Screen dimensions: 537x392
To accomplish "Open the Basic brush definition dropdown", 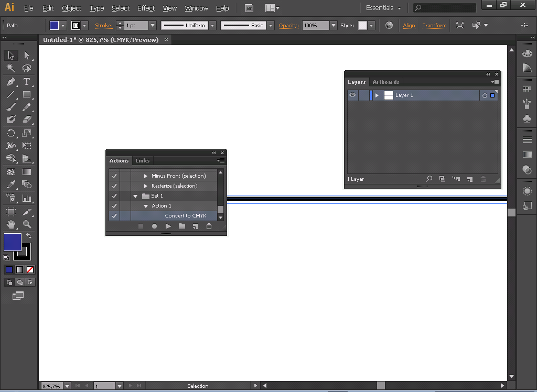I will (x=271, y=25).
